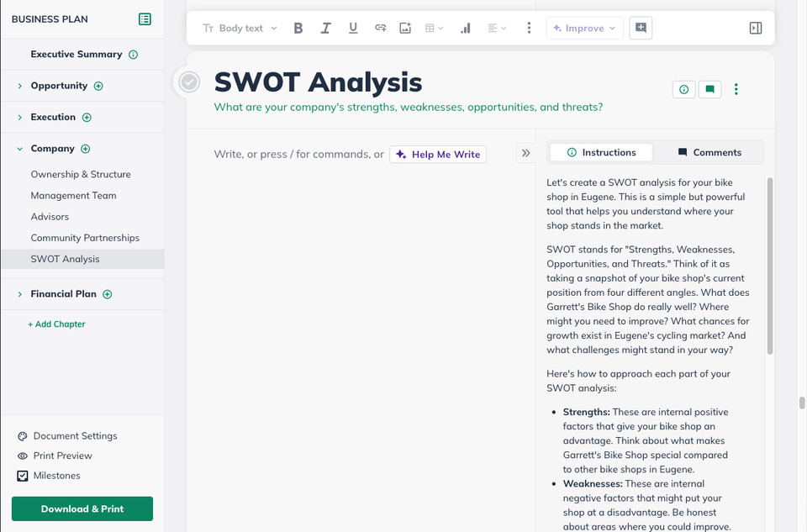Add a comment using the toolbar button

(641, 28)
